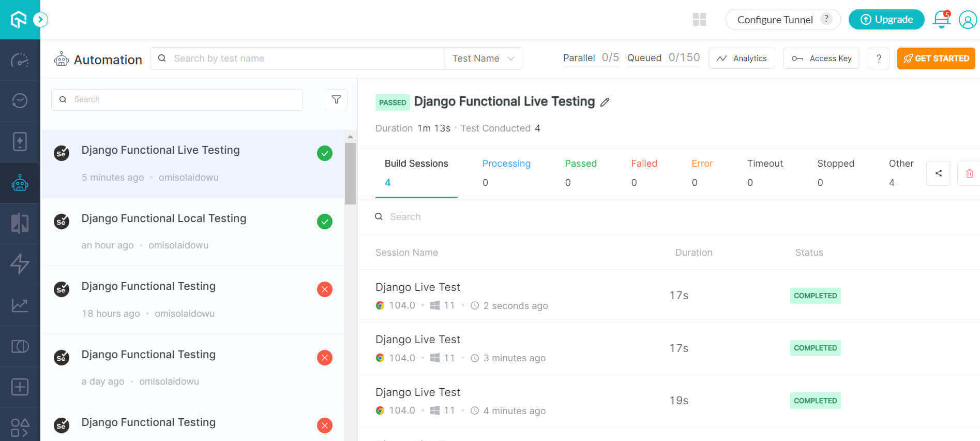Click the Analytics button
The width and height of the screenshot is (980, 441).
[x=741, y=58]
